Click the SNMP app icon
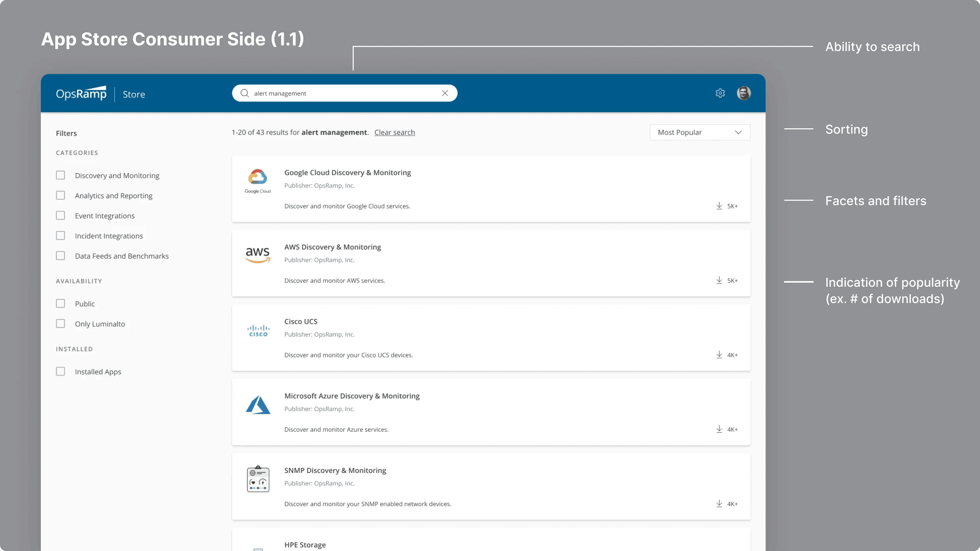 [258, 479]
